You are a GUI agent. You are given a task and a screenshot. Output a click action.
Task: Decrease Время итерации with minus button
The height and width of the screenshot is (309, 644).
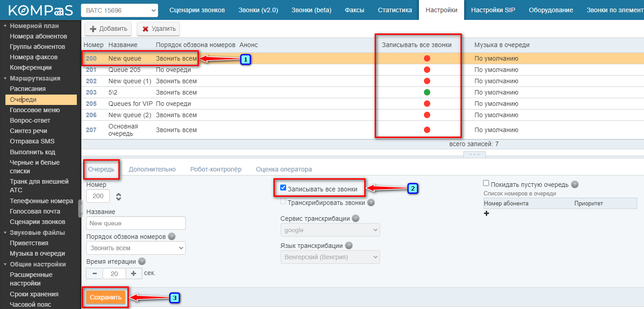click(94, 273)
